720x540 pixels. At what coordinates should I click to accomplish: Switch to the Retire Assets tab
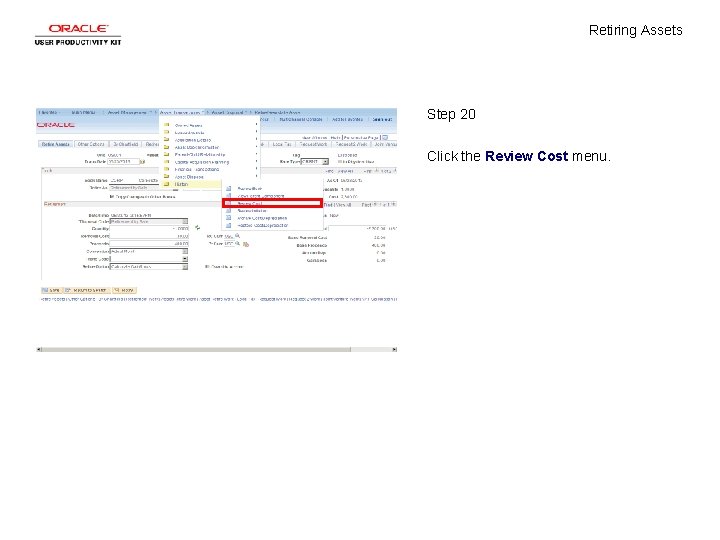56,144
